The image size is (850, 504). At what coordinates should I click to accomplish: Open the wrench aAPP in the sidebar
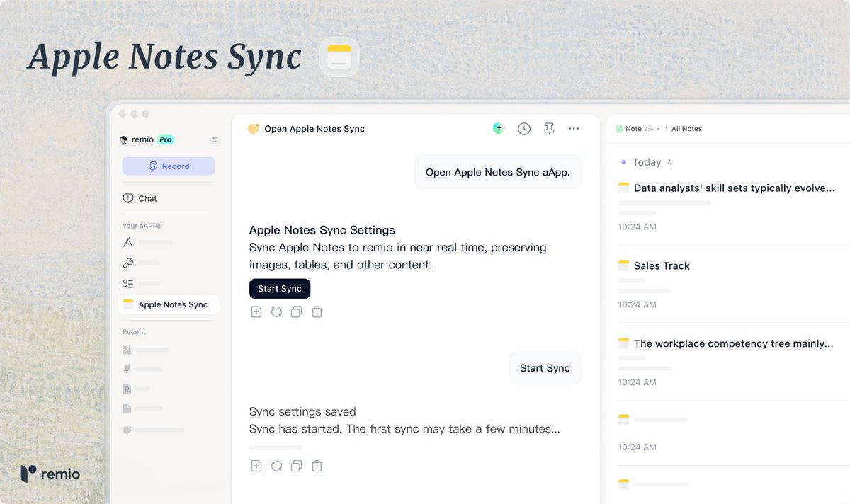(x=128, y=263)
